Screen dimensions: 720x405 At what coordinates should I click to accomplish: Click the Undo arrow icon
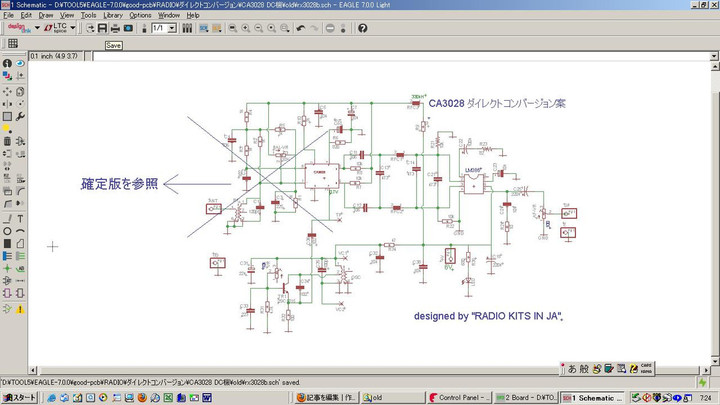tap(301, 28)
